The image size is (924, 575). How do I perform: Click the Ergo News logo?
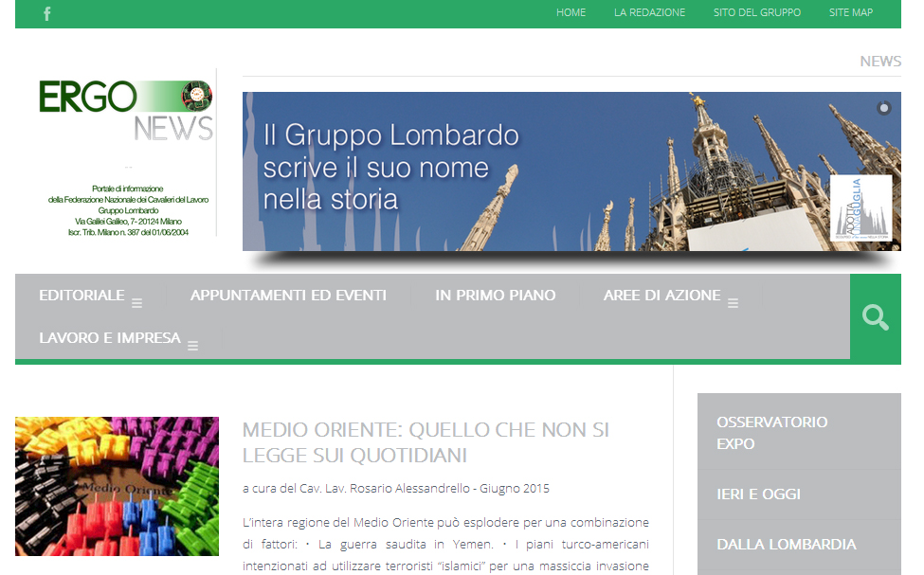click(125, 110)
